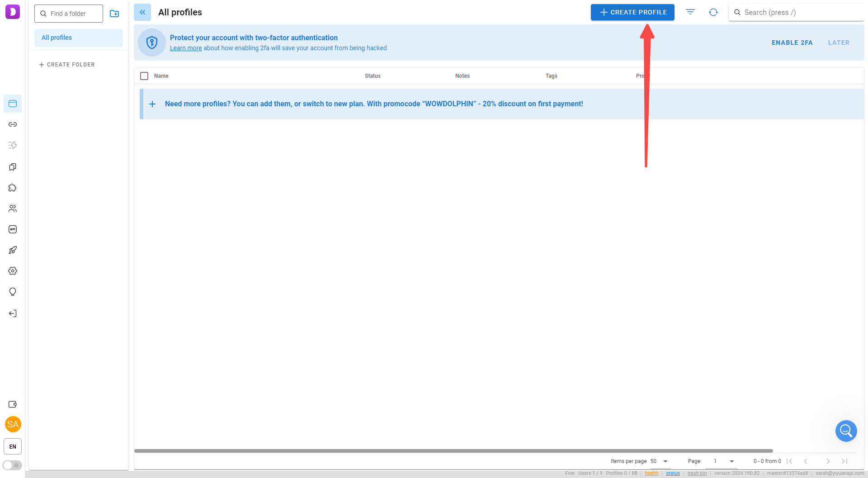Open the items per page dropdown

659,461
